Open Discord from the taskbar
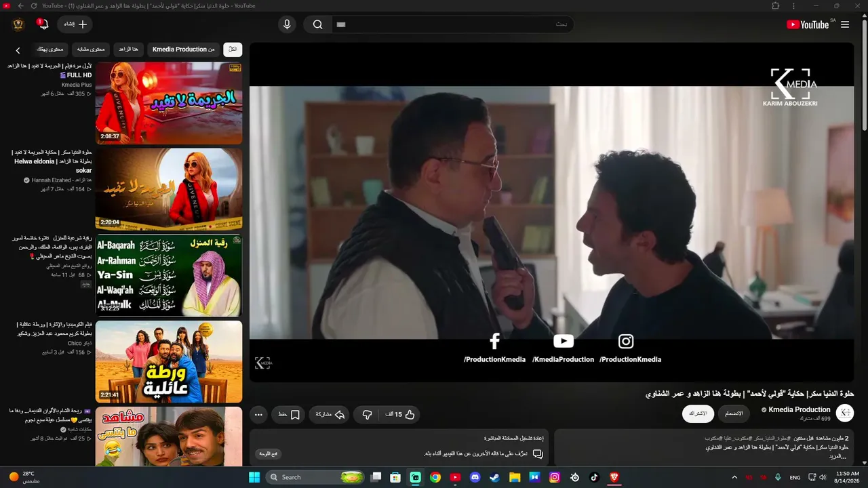868x488 pixels. pyautogui.click(x=475, y=477)
